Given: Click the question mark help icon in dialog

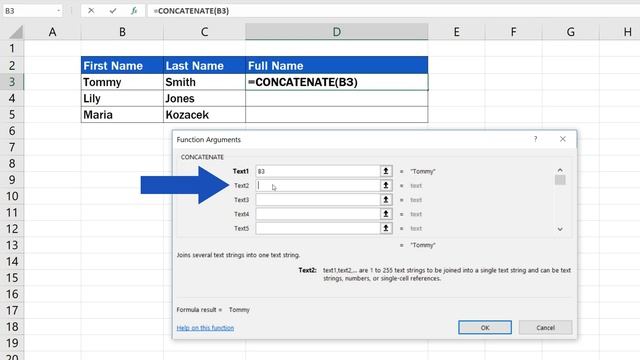Looking at the screenshot, I should 536,139.
